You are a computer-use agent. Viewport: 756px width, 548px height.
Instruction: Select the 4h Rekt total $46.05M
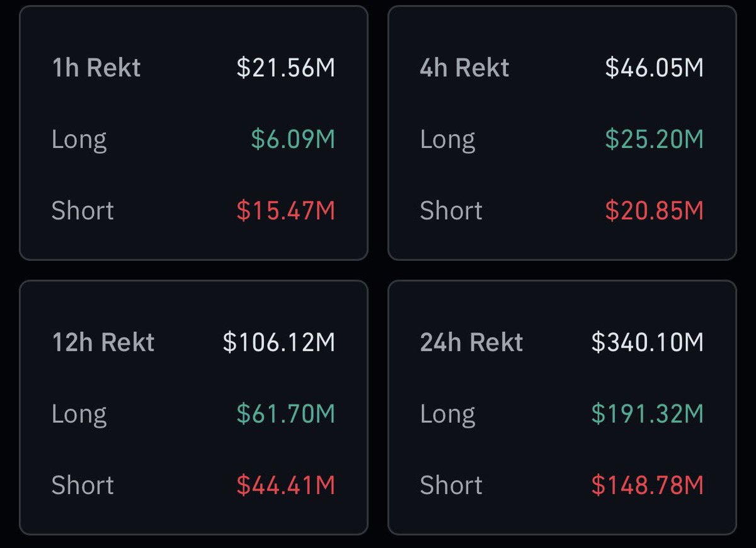pos(654,67)
